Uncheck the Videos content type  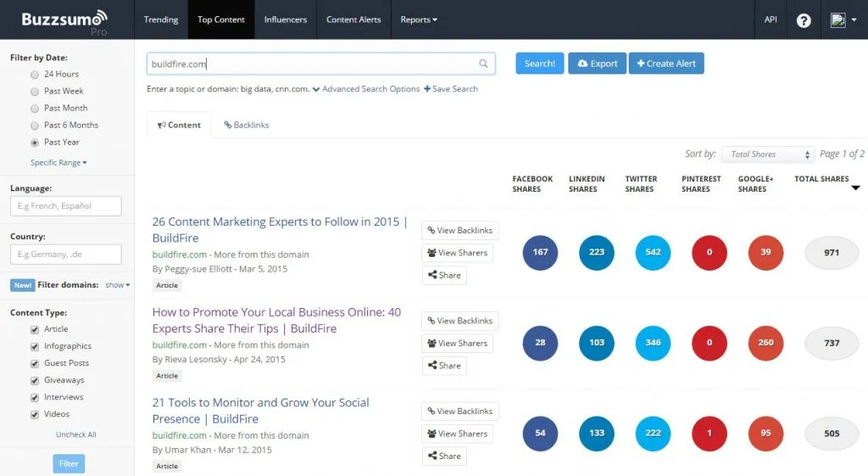(x=35, y=415)
